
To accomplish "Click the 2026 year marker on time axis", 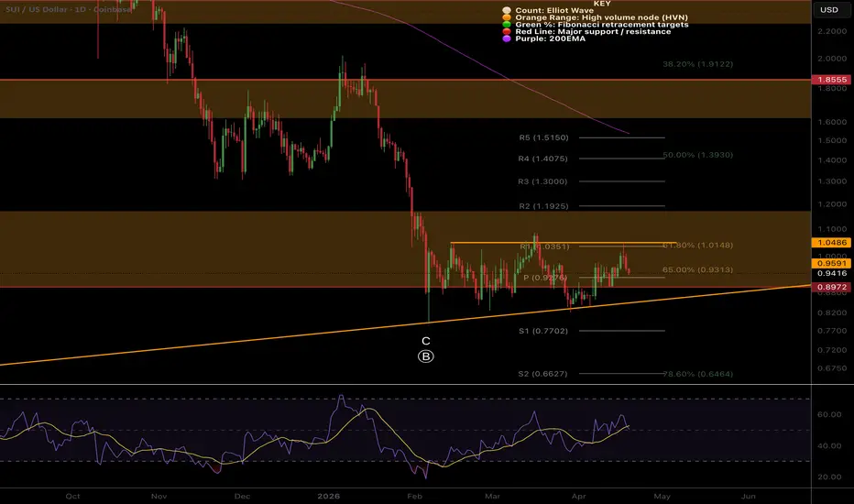I will click(x=328, y=497).
